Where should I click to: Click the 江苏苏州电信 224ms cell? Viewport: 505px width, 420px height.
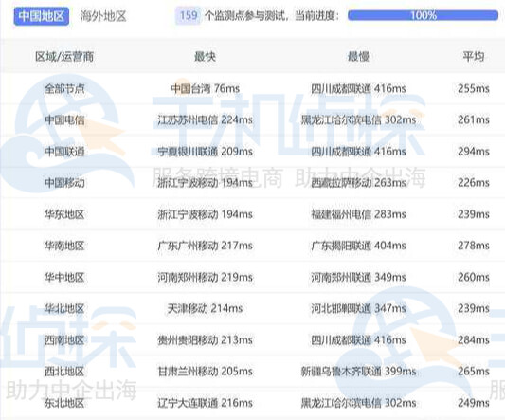206,119
